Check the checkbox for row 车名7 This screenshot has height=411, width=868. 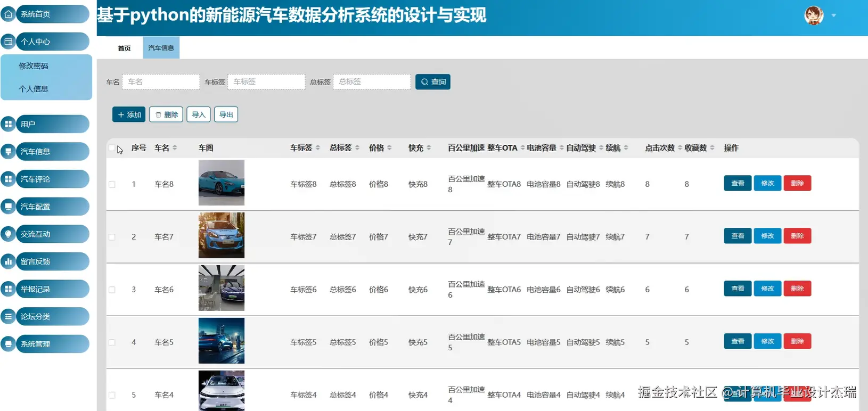pos(112,237)
